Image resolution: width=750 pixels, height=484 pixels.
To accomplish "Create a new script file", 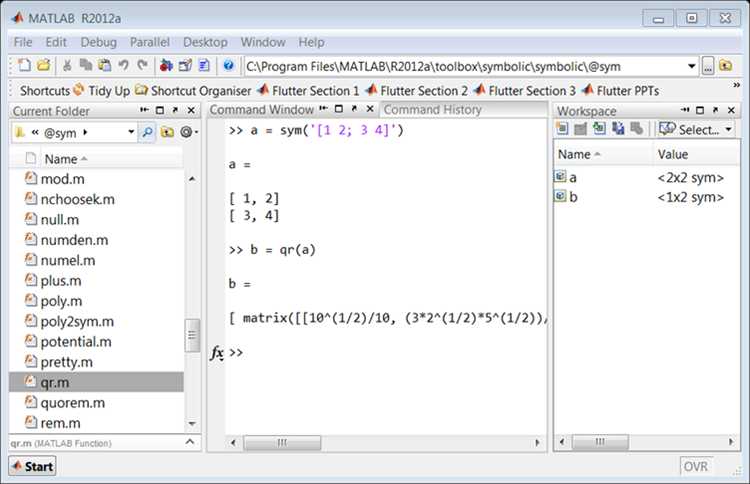I will tap(24, 65).
